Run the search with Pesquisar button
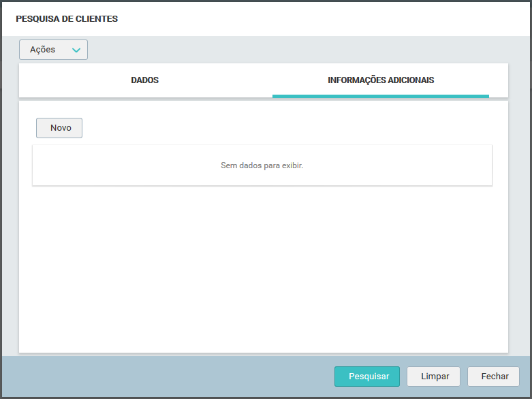 coord(367,377)
